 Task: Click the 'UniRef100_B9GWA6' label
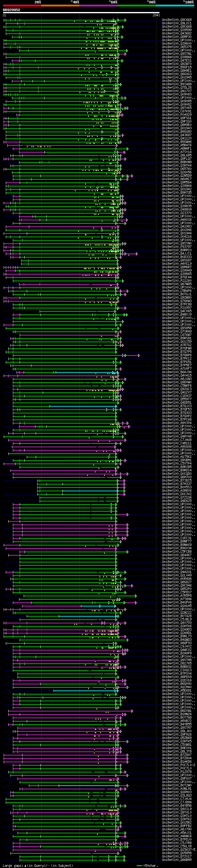click(x=177, y=142)
